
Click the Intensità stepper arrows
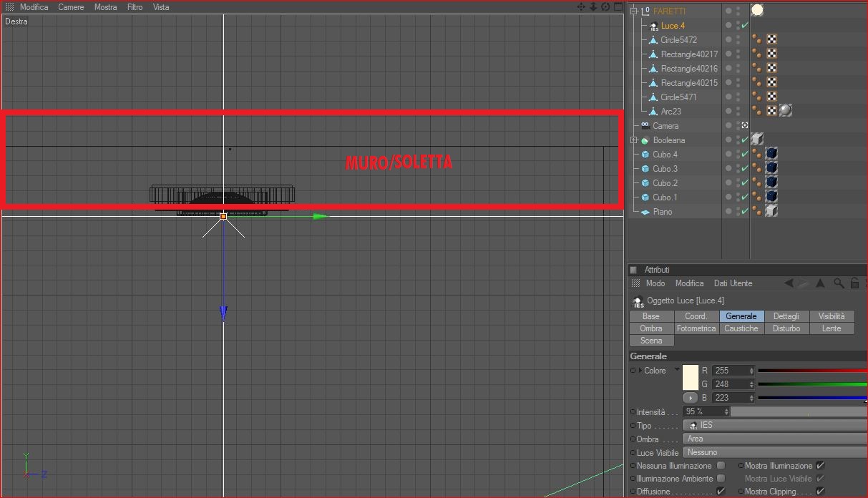click(x=726, y=411)
